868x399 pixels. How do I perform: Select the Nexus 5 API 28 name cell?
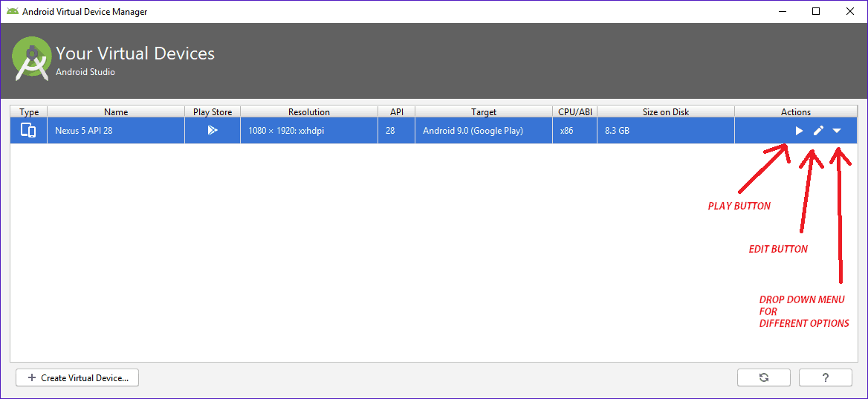point(116,131)
